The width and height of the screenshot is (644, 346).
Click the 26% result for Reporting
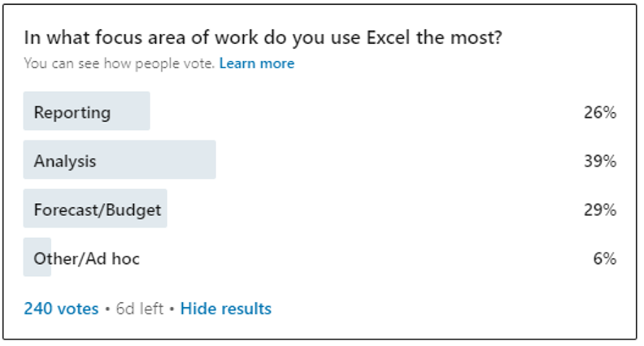599,112
